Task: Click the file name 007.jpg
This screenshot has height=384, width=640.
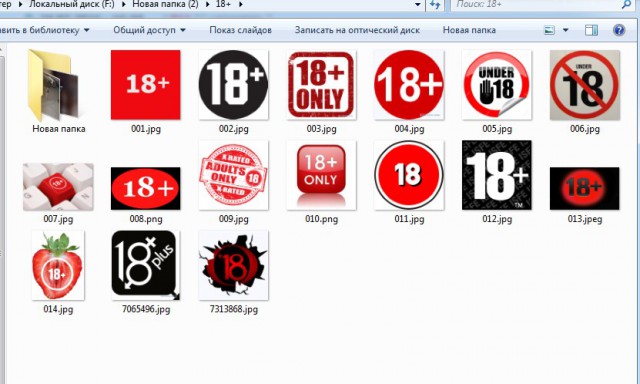Action: click(x=58, y=219)
